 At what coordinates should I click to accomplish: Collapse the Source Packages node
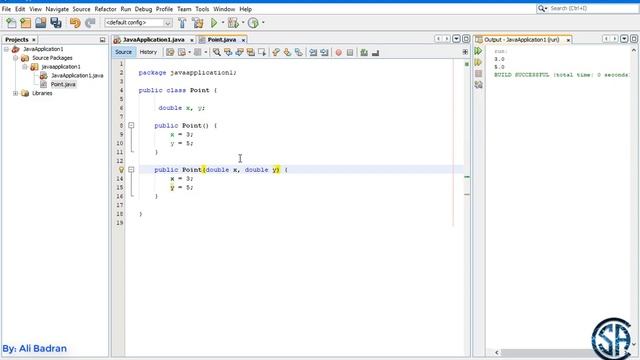(16, 58)
